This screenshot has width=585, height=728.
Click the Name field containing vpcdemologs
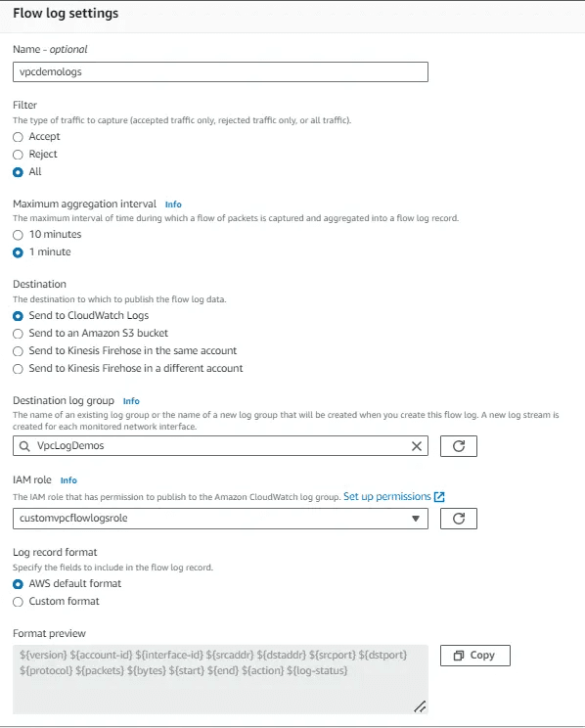[x=220, y=72]
